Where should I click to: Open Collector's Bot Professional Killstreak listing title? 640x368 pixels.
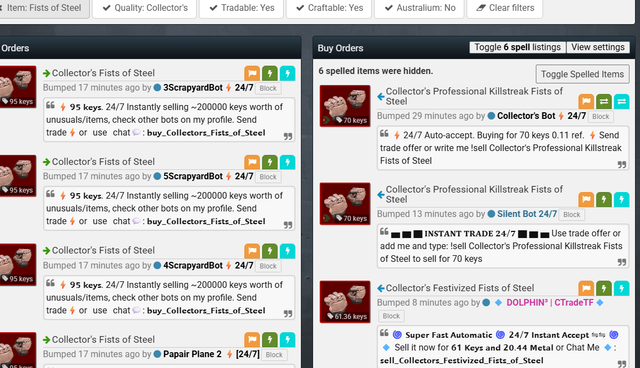click(474, 96)
